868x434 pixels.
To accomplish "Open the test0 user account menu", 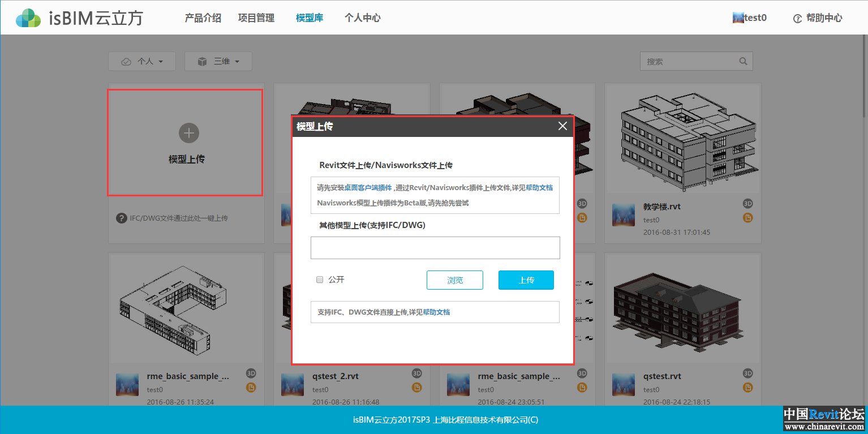I will (x=750, y=18).
